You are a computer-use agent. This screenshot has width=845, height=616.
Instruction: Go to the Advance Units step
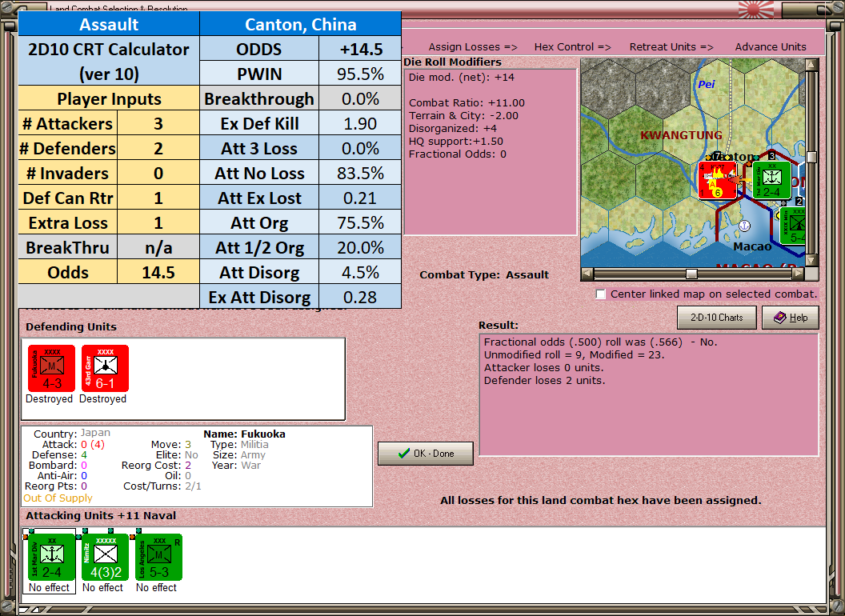point(771,47)
